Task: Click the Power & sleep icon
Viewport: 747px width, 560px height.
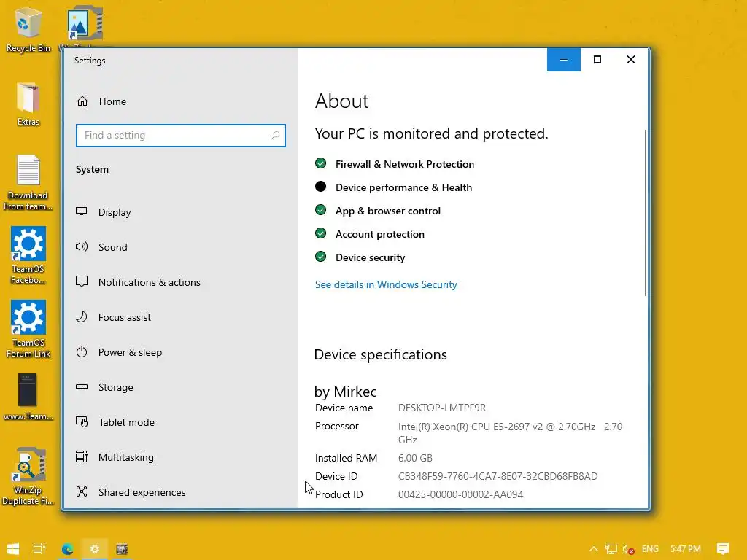Action: pyautogui.click(x=82, y=352)
